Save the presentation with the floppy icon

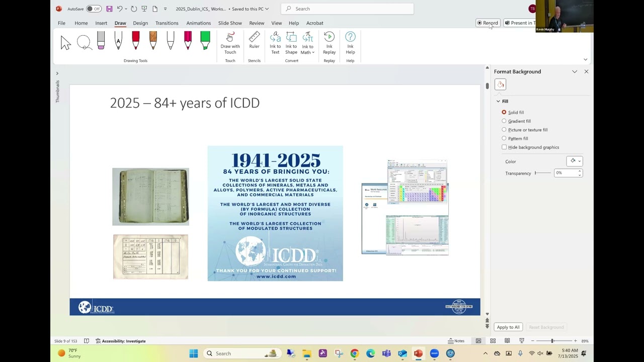[x=109, y=9]
